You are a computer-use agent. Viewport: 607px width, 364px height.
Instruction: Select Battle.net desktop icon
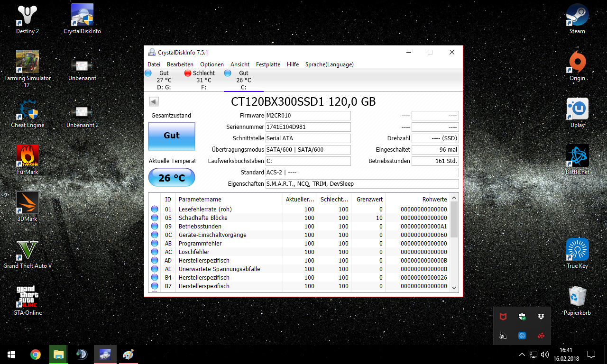click(x=577, y=160)
